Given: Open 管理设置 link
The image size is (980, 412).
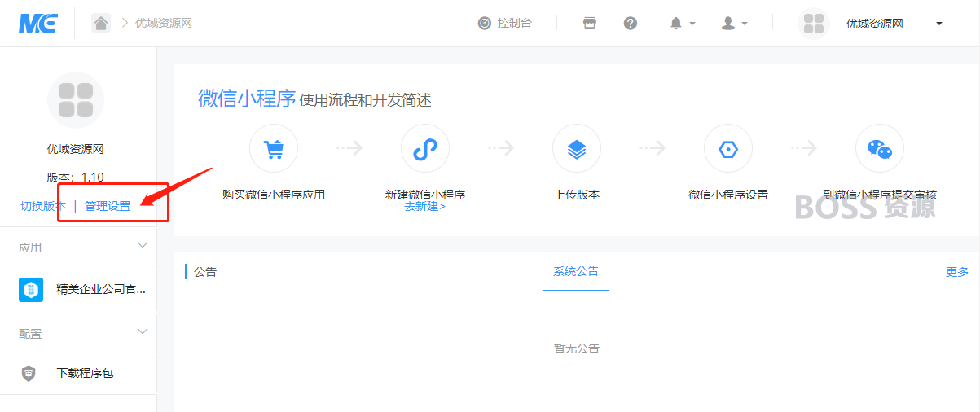Looking at the screenshot, I should tap(108, 206).
